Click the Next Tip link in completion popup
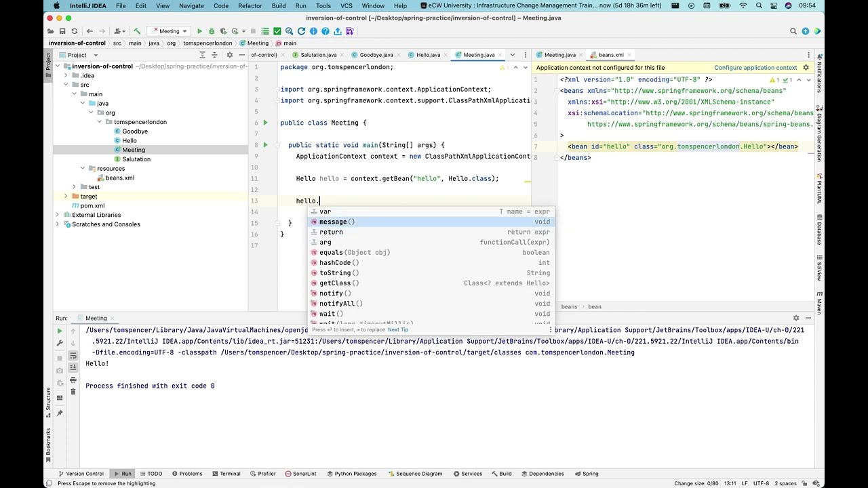868x488 pixels. (x=398, y=330)
